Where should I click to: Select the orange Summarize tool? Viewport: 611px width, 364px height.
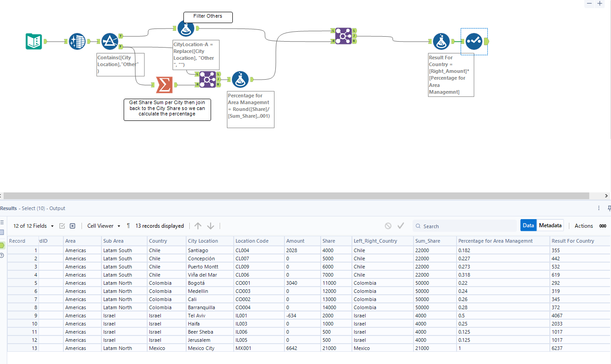click(164, 84)
